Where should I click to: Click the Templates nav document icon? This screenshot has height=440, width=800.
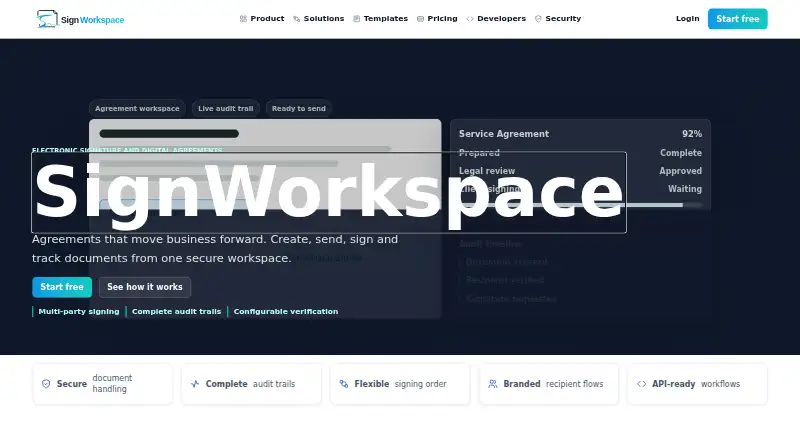pos(357,19)
